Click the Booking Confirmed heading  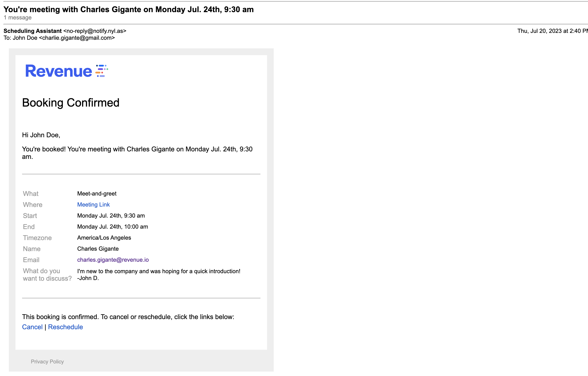tap(71, 103)
